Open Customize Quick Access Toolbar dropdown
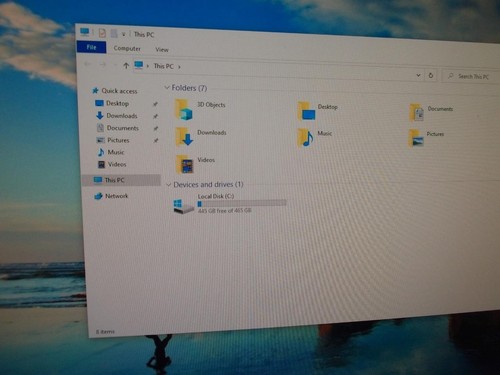Viewport: 500px width, 375px height. coord(123,34)
